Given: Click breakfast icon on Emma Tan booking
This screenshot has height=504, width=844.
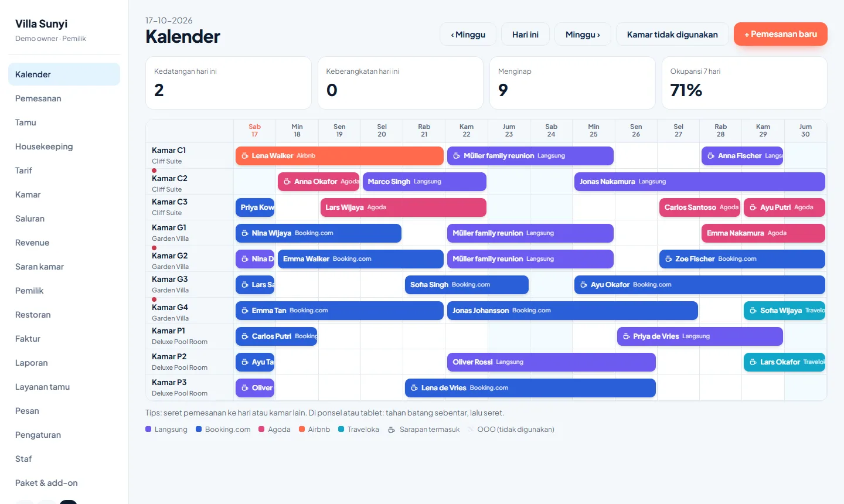Looking at the screenshot, I should point(244,311).
